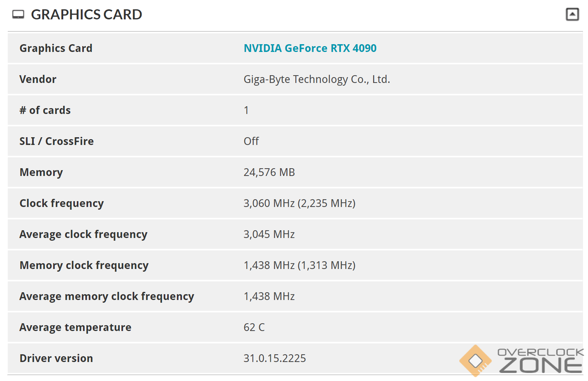
Task: Open the NVIDIA GeForce RTX 4090 link
Action: pos(310,48)
